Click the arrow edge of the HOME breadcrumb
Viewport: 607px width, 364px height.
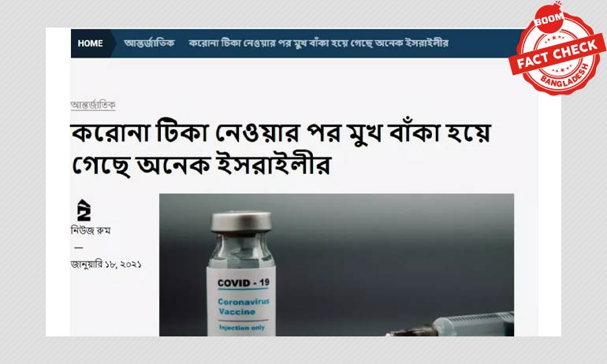pyautogui.click(x=111, y=43)
